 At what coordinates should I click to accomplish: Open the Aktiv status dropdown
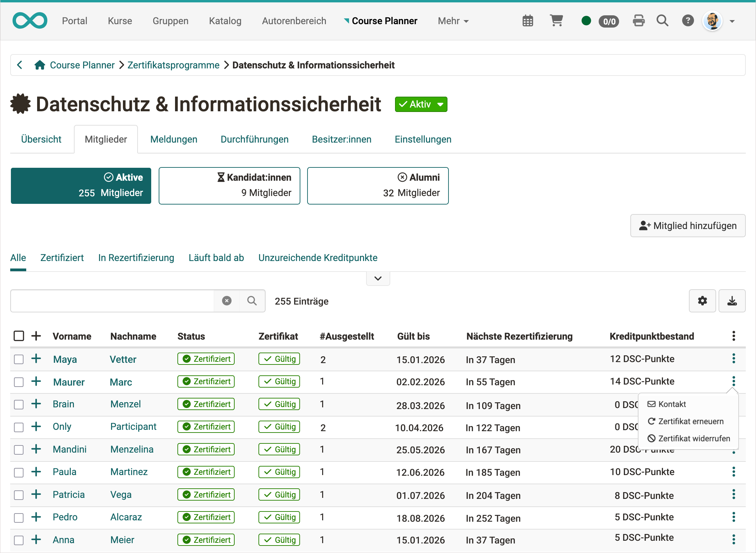(x=421, y=104)
